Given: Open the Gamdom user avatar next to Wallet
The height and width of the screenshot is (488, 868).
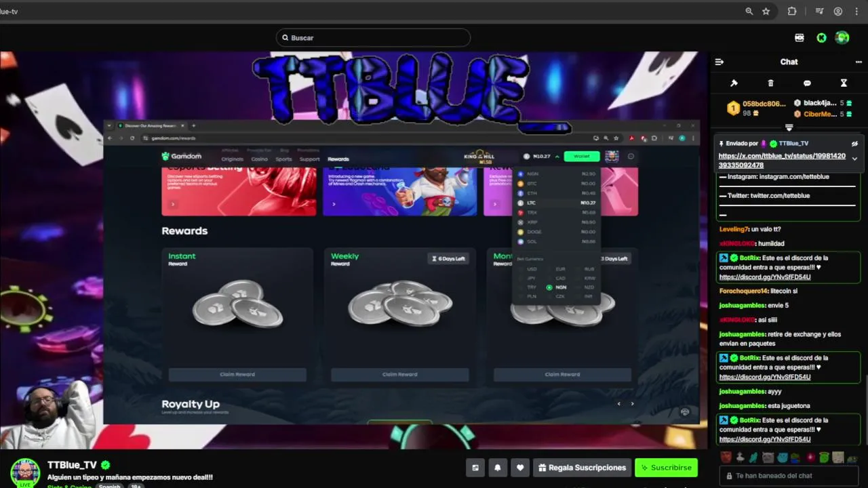Looking at the screenshot, I should (612, 157).
